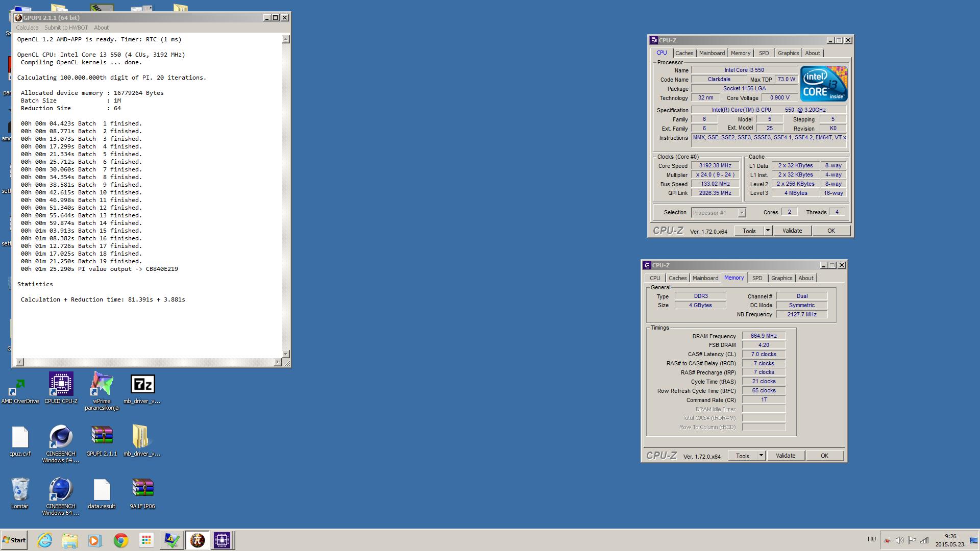Open Calculate menu in GPUPI
The height and width of the screenshot is (551, 980).
pos(27,28)
